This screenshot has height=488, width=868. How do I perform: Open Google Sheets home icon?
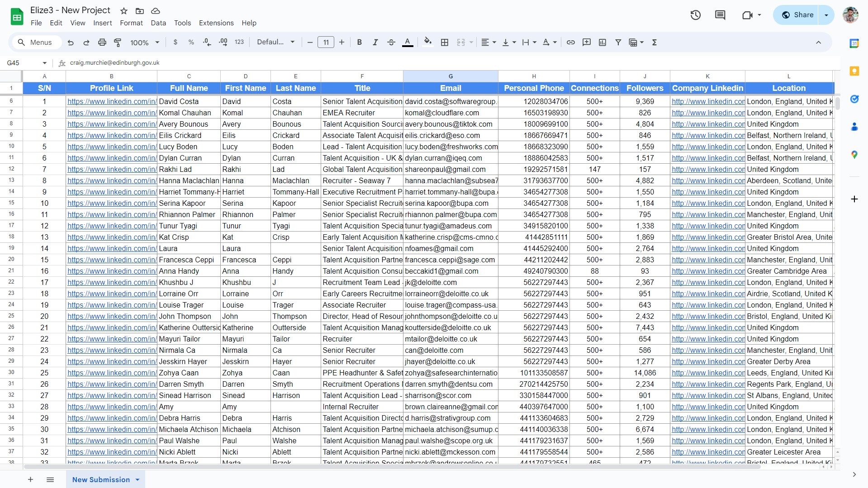(x=17, y=17)
